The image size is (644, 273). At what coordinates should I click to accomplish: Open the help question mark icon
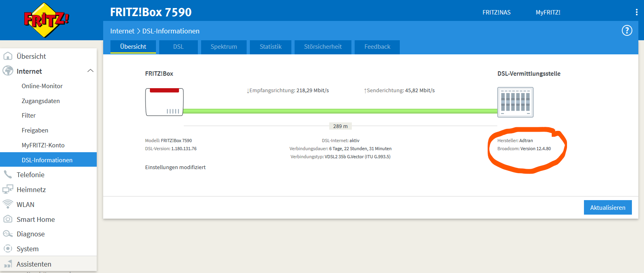point(627,31)
